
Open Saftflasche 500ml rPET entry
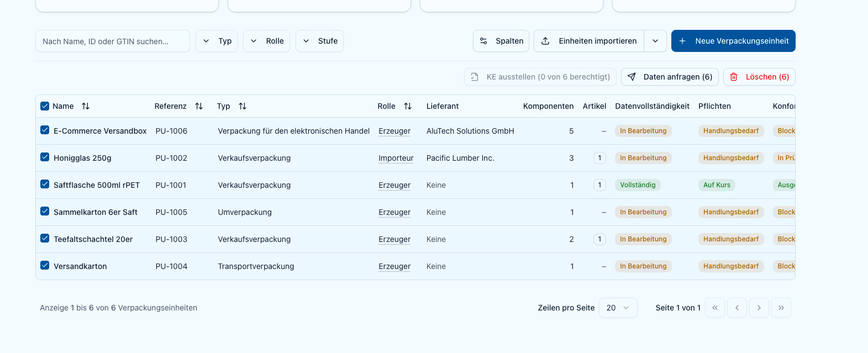pyautogui.click(x=97, y=185)
